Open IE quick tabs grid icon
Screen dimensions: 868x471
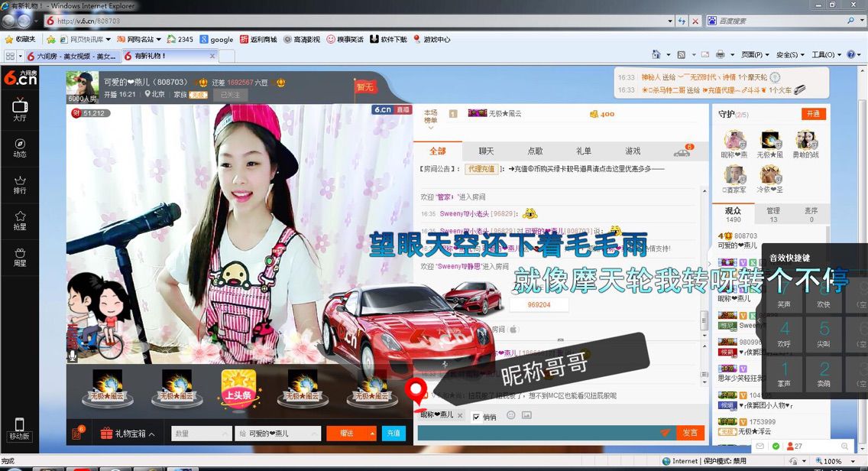click(x=10, y=56)
